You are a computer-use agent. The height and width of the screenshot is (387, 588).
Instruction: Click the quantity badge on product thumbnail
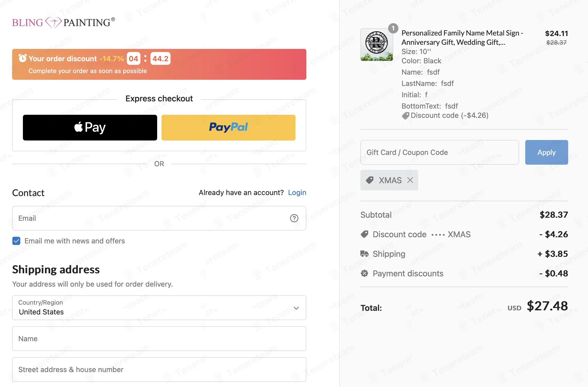[393, 28]
